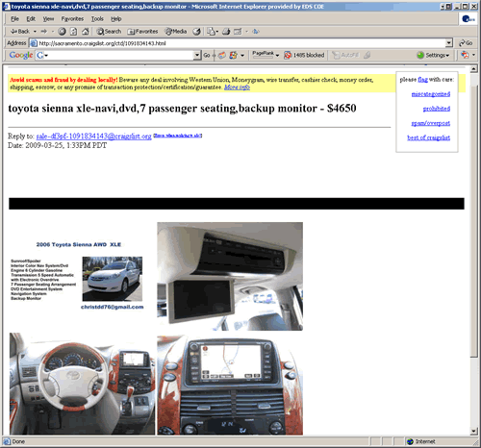Open the Search toolbar button
Image resolution: width=481 pixels, height=448 pixels.
click(x=109, y=32)
